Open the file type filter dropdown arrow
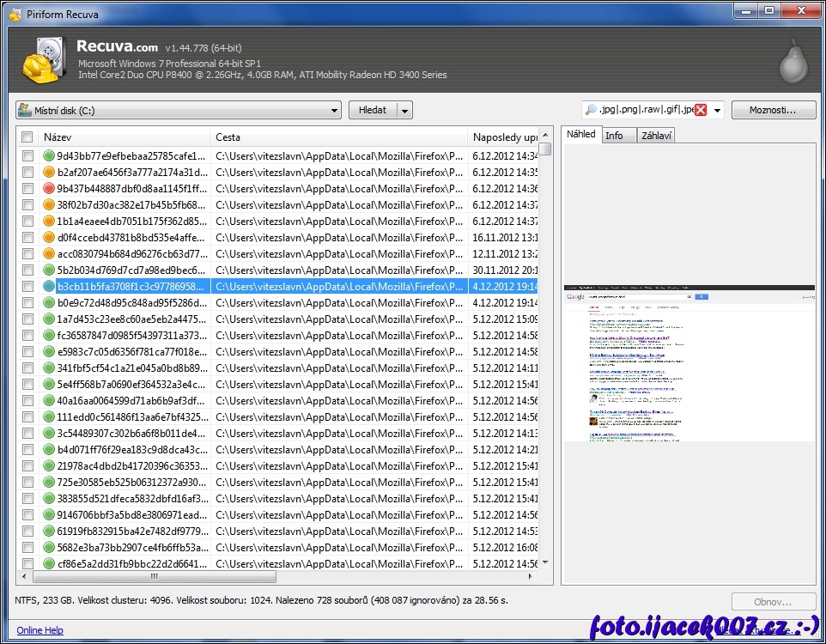This screenshot has height=644, width=826. click(x=717, y=111)
